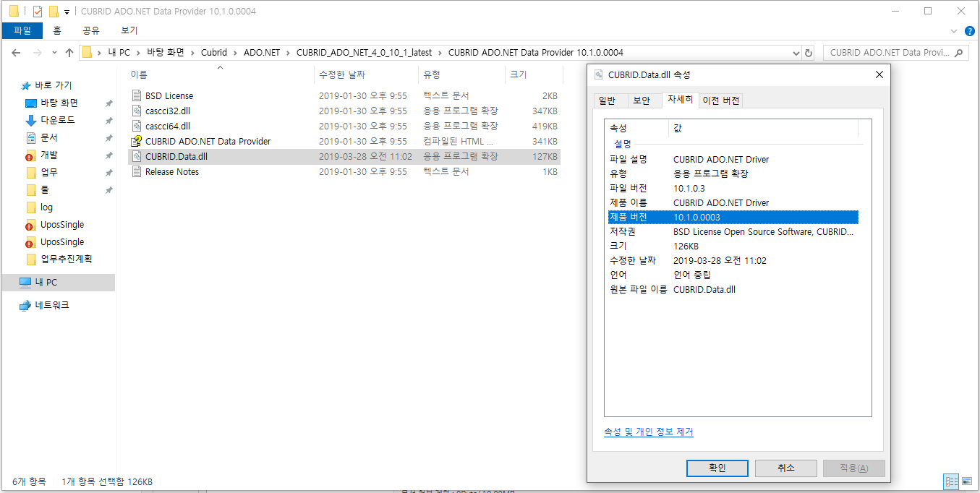Switch to details view icon
The width and height of the screenshot is (980, 493).
tap(951, 481)
